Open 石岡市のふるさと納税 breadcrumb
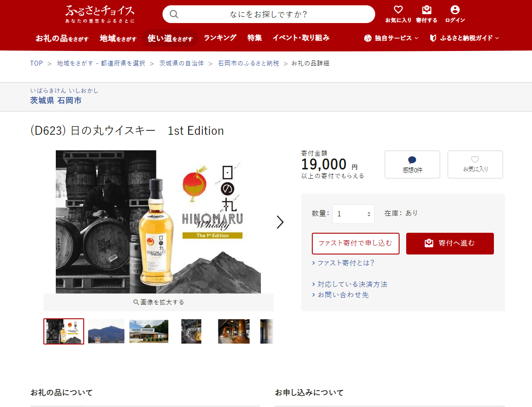532x407 pixels. [249, 63]
